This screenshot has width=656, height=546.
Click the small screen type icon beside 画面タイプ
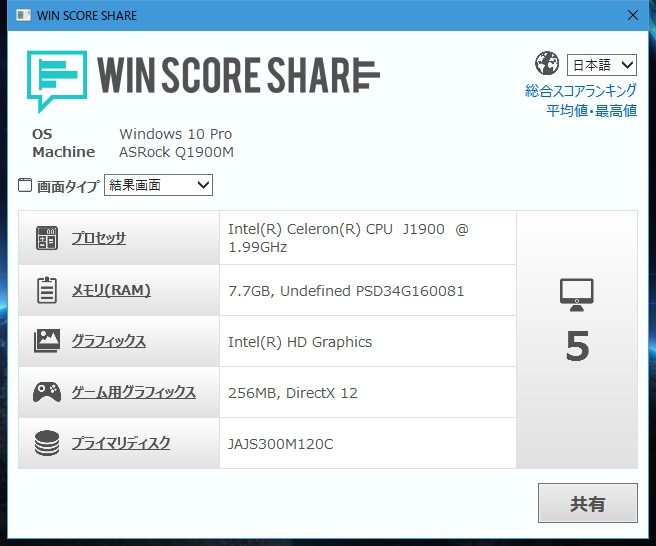tap(25, 185)
